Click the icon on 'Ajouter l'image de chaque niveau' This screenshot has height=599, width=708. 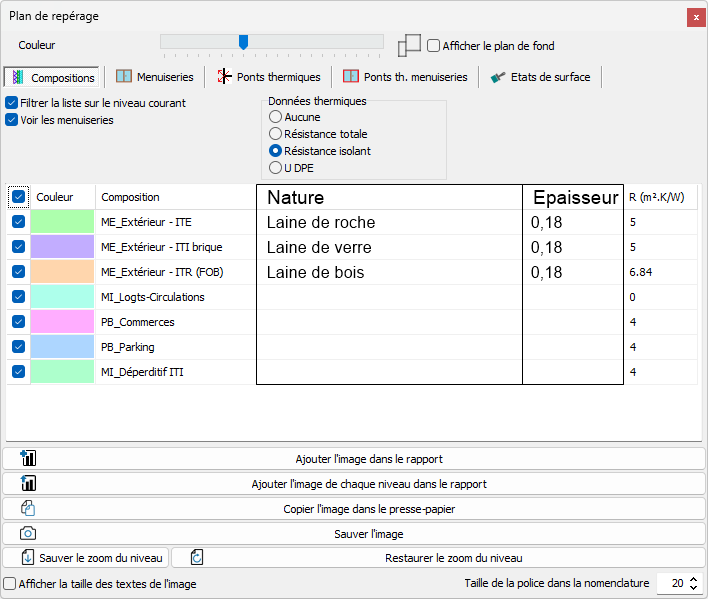point(28,484)
